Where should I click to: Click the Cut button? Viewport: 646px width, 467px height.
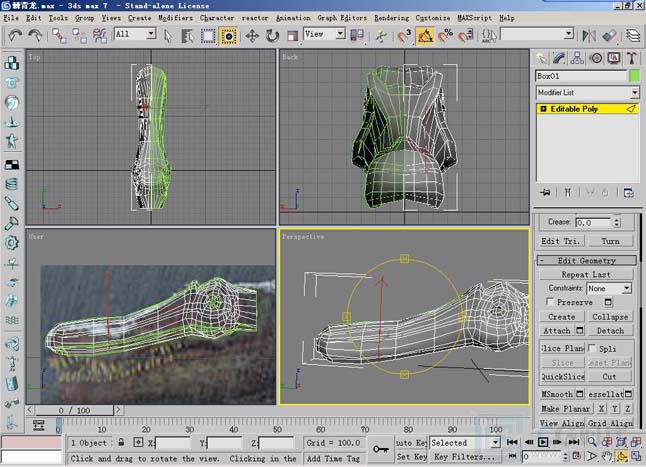pos(609,376)
